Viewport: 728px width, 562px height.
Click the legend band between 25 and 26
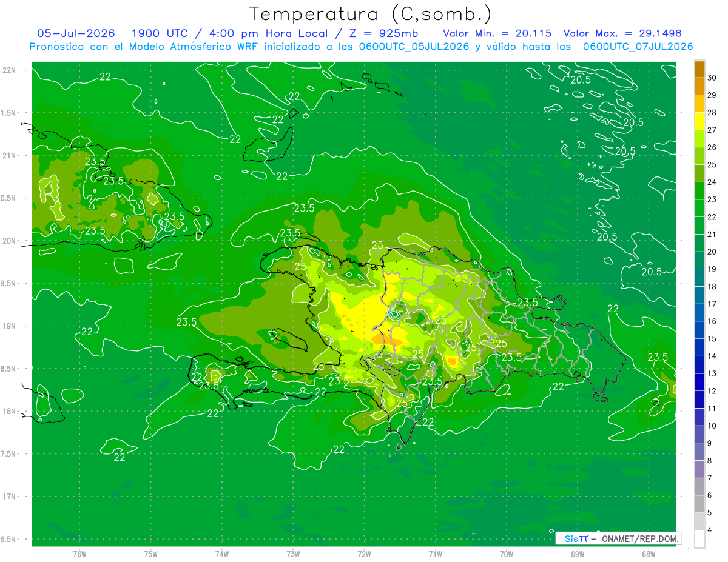pyautogui.click(x=699, y=156)
